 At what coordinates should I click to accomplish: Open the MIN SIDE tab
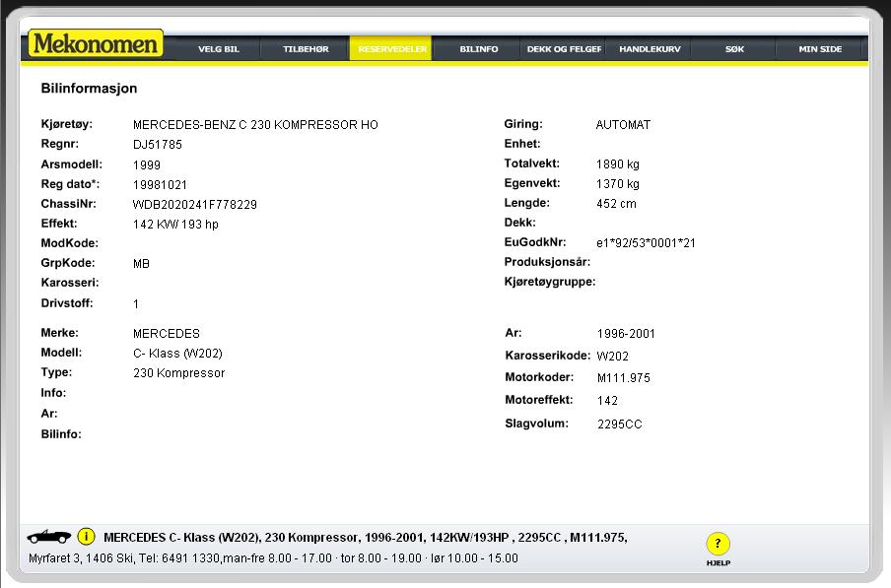pos(820,49)
